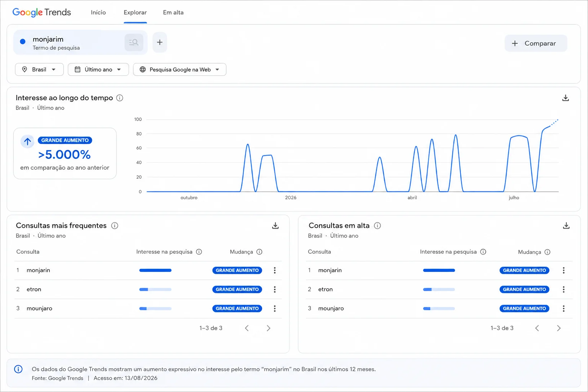Screen dimensions: 588x392
Task: Open the Brasil region dropdown
Action: tap(39, 69)
